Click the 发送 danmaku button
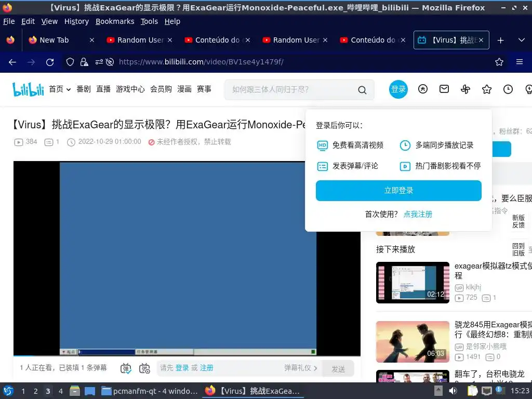Viewport: 532px width, 399px height. [x=338, y=369]
